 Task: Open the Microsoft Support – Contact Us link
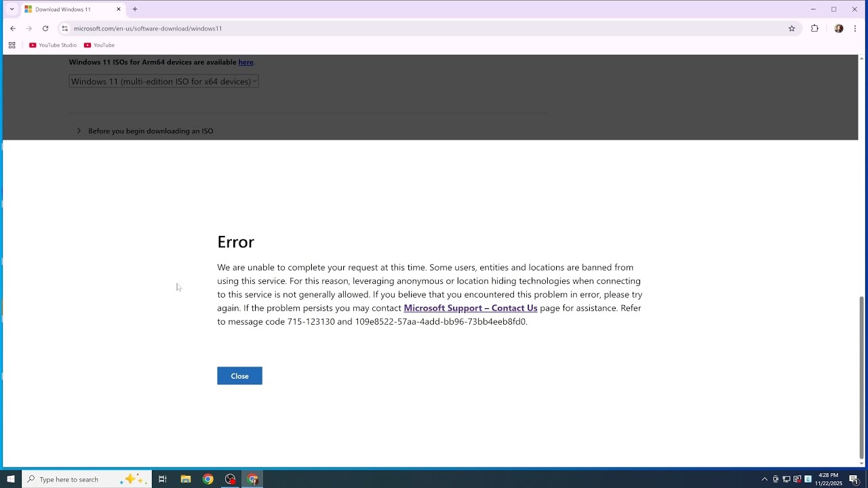point(471,308)
